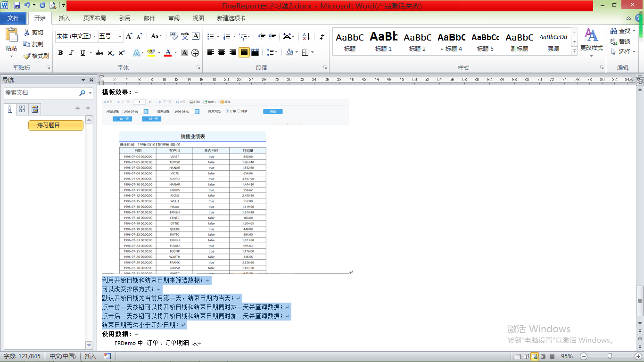Adjust the zoom slider handle
The height and width of the screenshot is (362, 644).
[x=610, y=356]
